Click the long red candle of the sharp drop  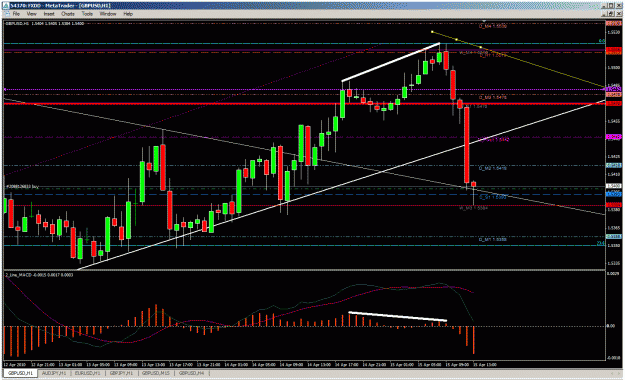(466, 146)
